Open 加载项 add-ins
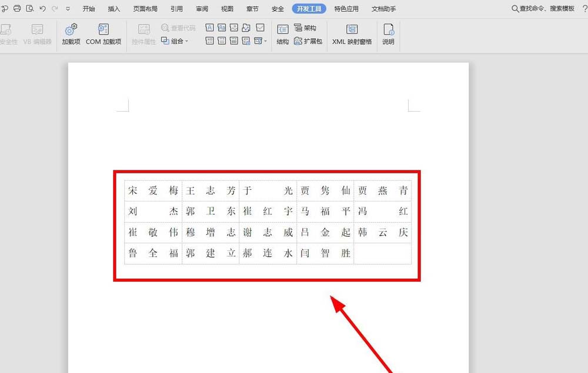The image size is (588, 373). click(71, 35)
